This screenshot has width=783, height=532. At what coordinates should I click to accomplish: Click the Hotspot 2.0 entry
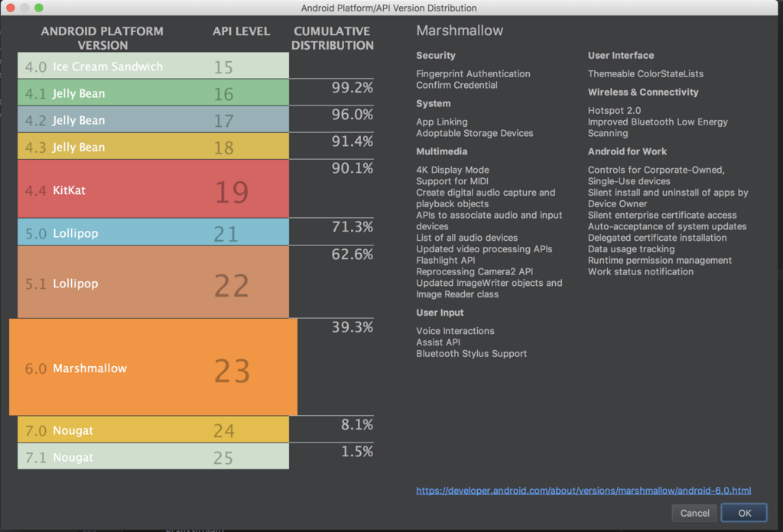[x=614, y=110]
